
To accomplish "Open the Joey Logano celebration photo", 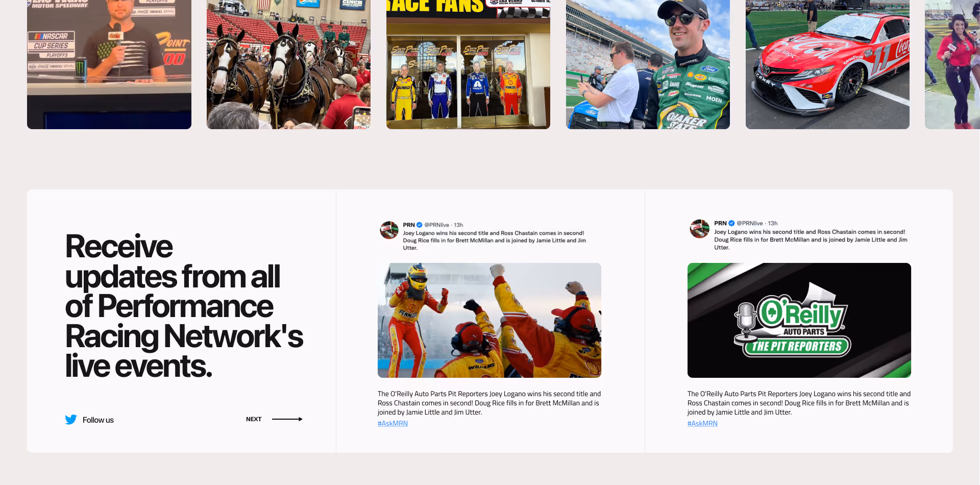I will pos(489,320).
